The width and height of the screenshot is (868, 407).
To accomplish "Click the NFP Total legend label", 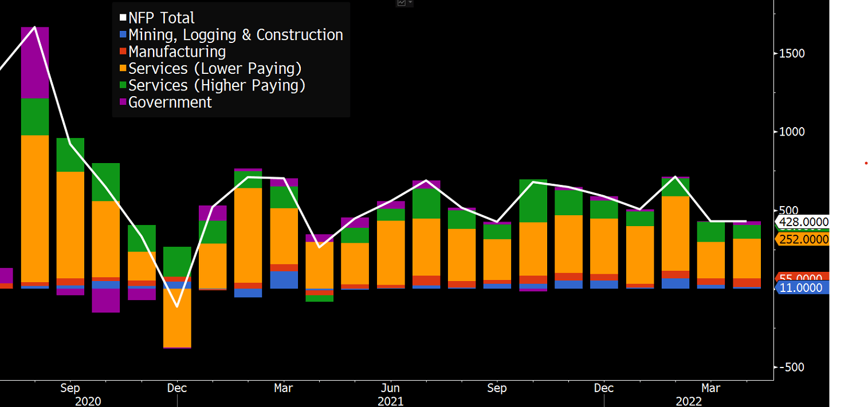I will pos(162,18).
